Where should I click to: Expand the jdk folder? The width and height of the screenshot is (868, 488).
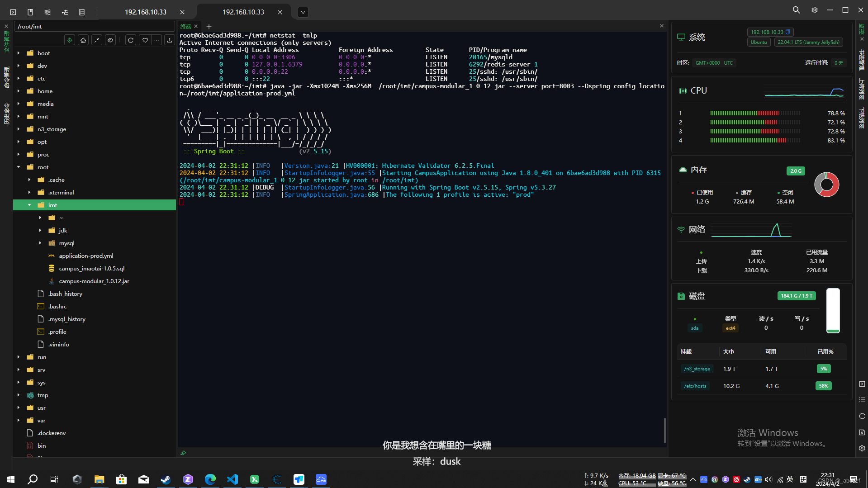[40, 230]
